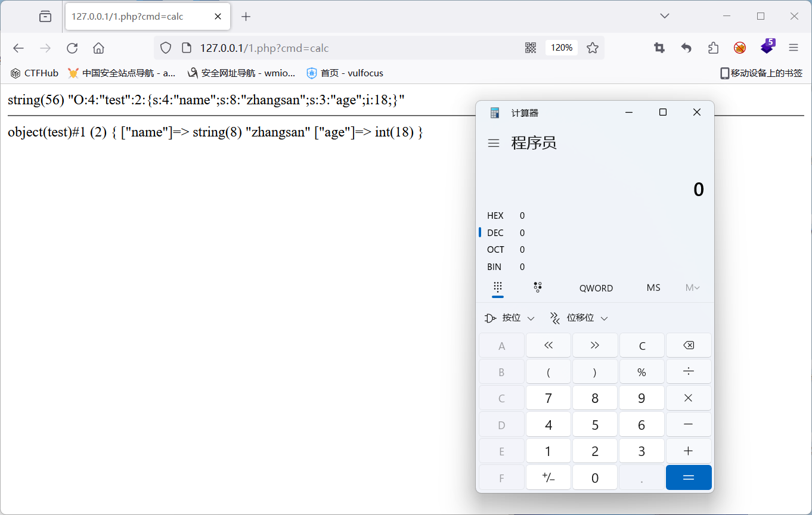Viewport: 812px width, 515px height.
Task: Click the close parenthesis ) key
Action: pyautogui.click(x=595, y=372)
